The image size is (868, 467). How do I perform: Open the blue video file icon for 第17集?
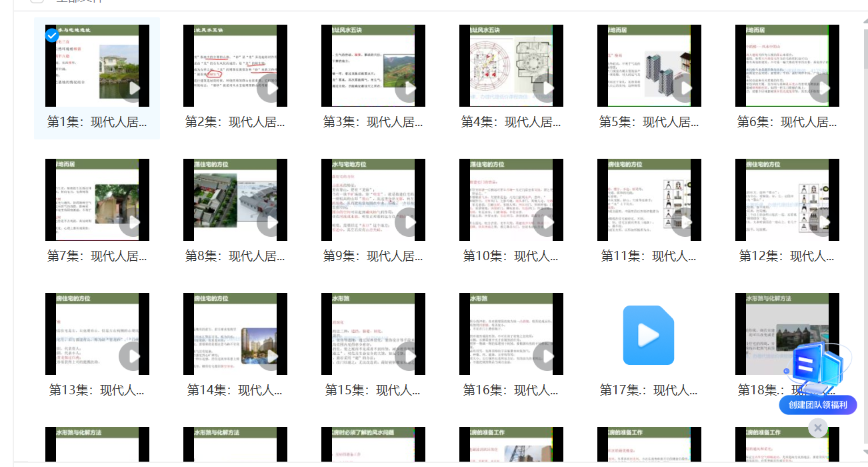click(649, 335)
